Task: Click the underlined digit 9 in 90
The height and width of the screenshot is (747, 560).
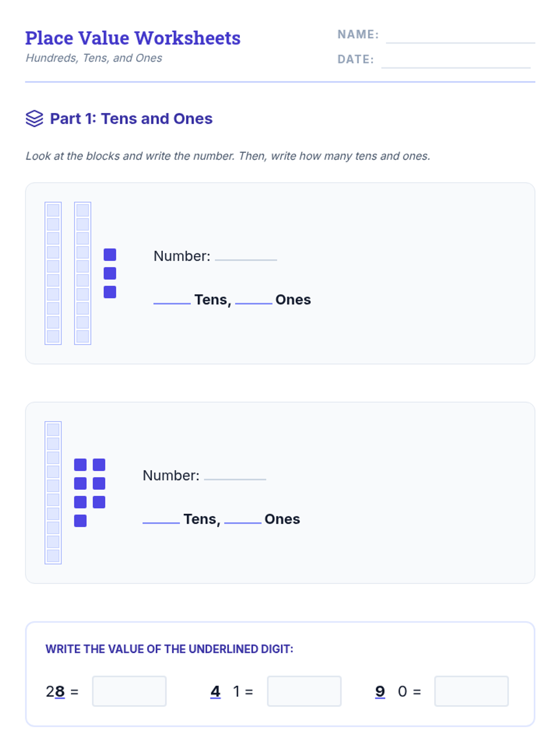Action: tap(380, 691)
